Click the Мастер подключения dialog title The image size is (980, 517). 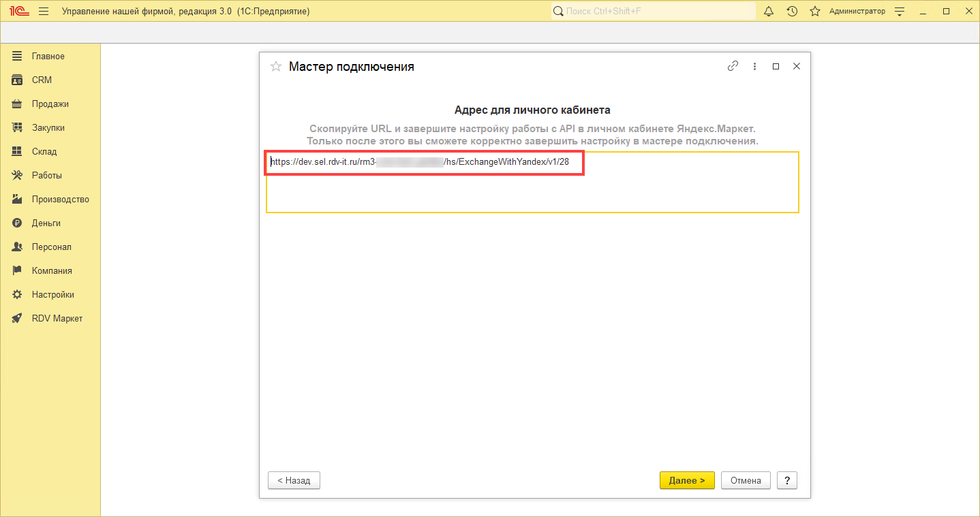coord(352,67)
